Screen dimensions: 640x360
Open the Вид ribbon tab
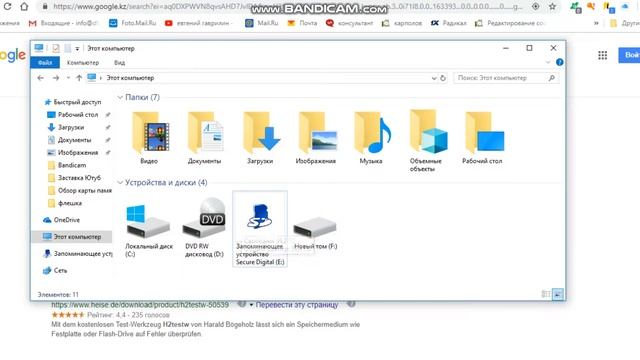coord(120,62)
